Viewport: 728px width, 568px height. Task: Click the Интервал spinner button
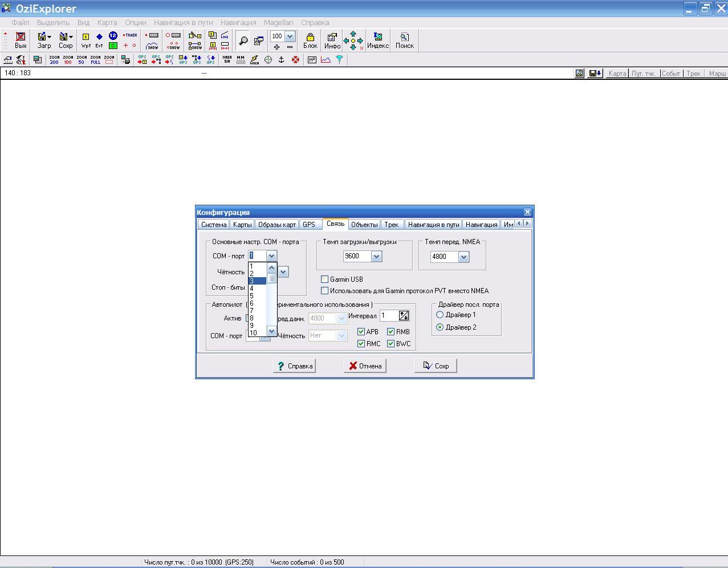(x=404, y=315)
